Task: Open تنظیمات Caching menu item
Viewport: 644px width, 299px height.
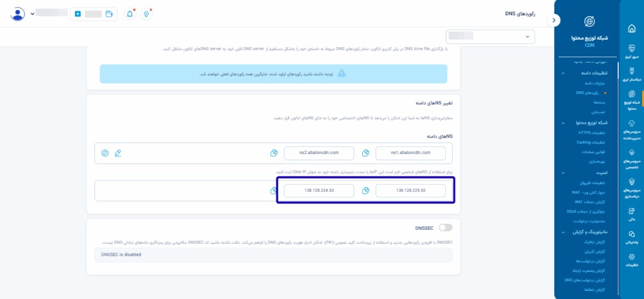Action: click(x=591, y=143)
